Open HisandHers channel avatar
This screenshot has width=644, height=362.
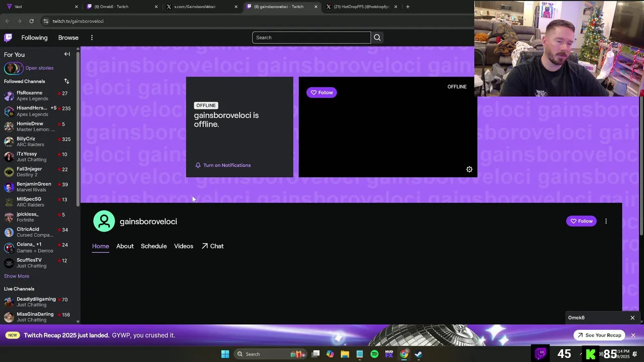[x=9, y=111]
